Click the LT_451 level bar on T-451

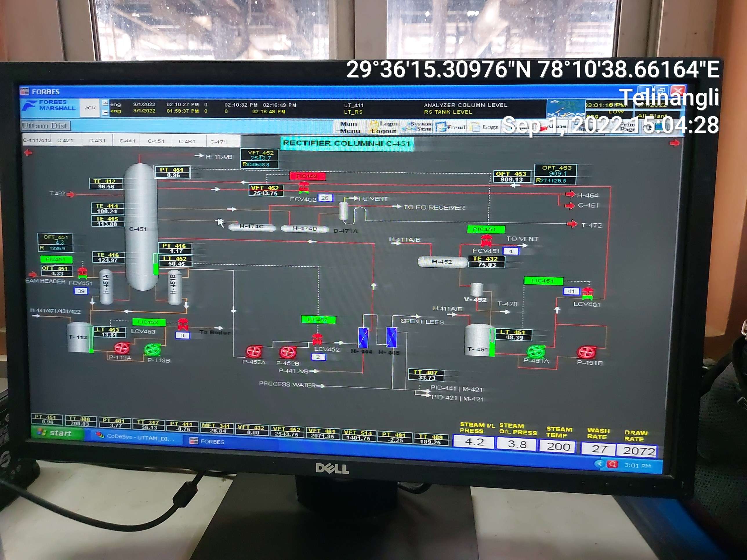pyautogui.click(x=492, y=342)
